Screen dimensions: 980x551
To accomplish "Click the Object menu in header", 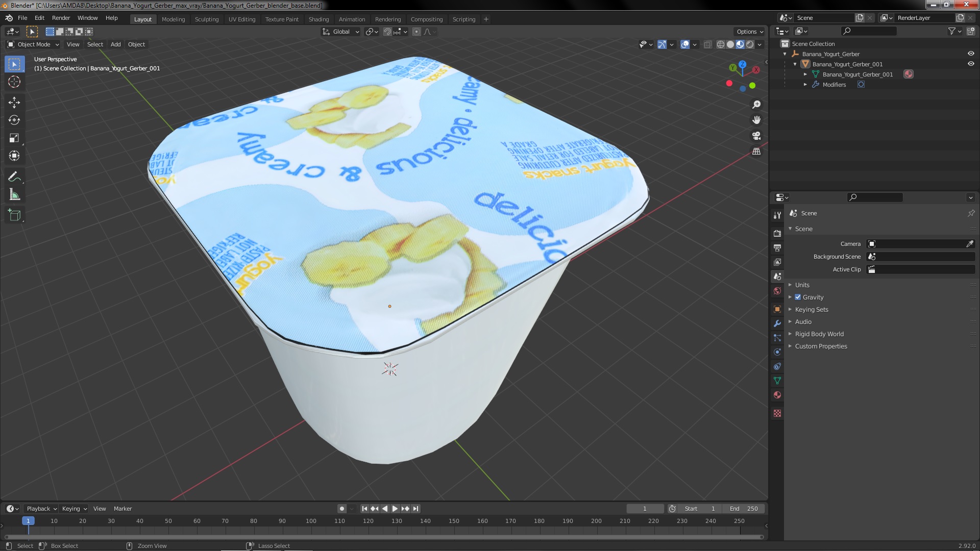I will (x=136, y=44).
